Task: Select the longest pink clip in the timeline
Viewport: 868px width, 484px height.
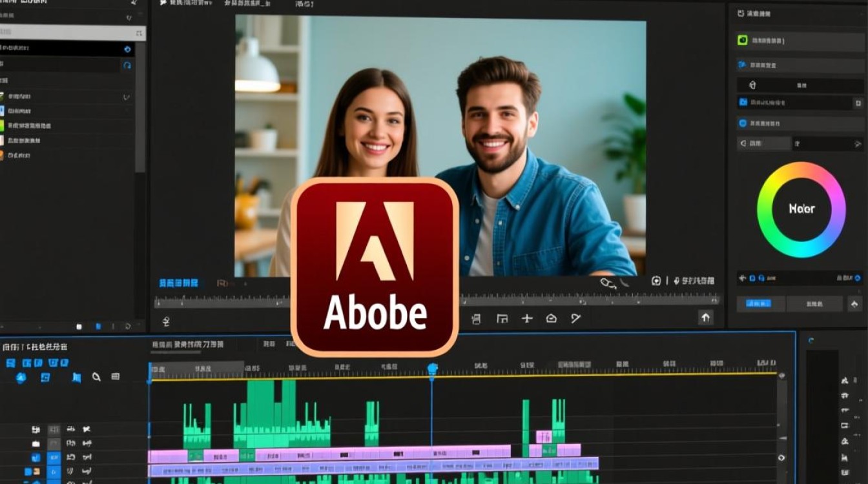Action: (x=382, y=453)
